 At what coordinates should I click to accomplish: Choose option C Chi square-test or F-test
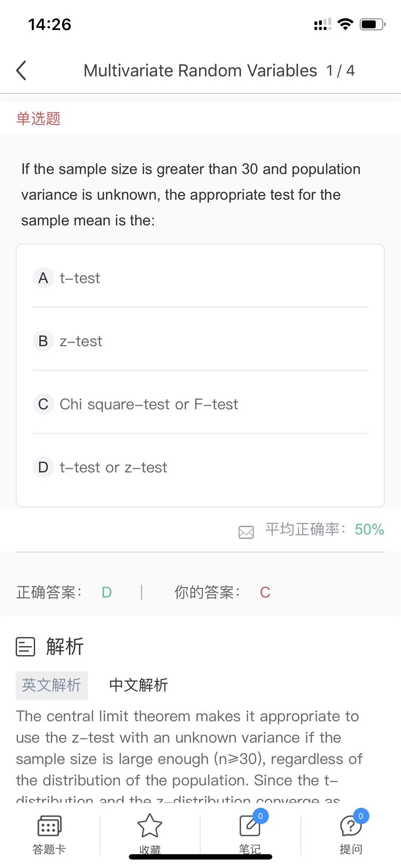click(200, 404)
